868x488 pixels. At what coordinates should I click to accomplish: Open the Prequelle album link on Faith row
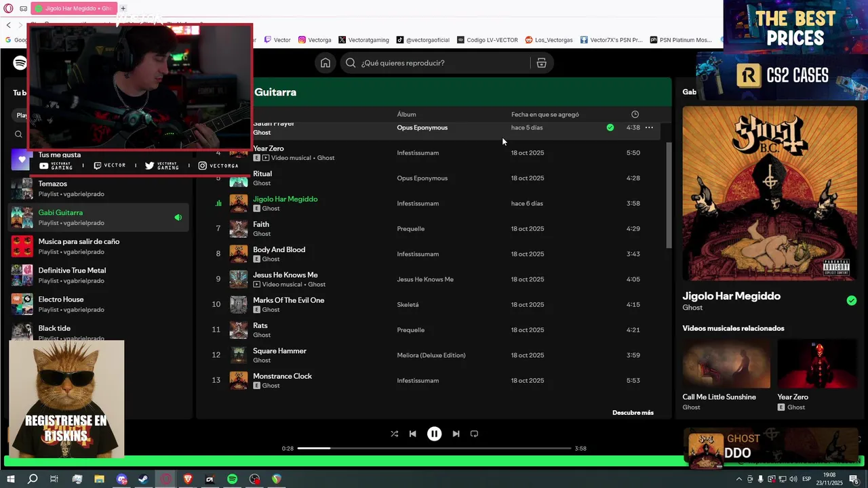pyautogui.click(x=410, y=229)
